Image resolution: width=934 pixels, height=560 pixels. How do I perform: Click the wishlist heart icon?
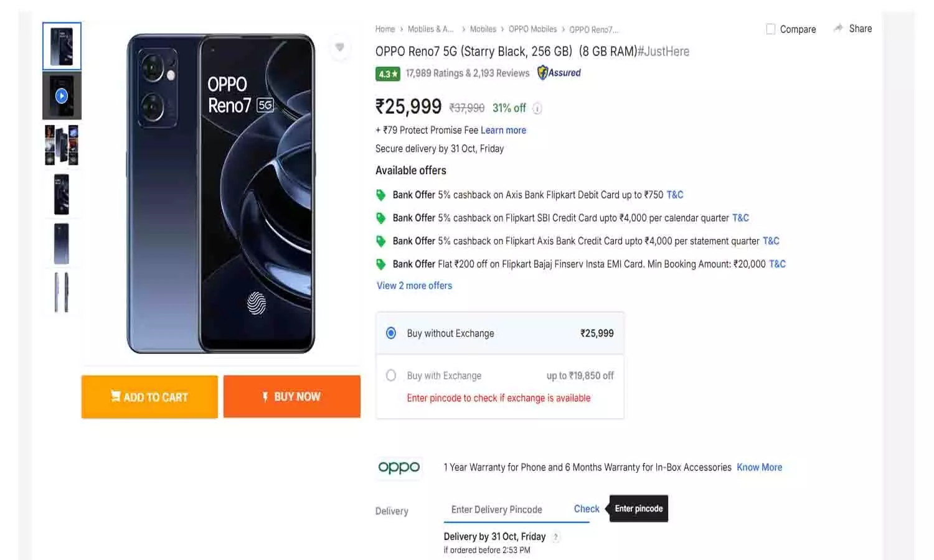click(x=340, y=47)
